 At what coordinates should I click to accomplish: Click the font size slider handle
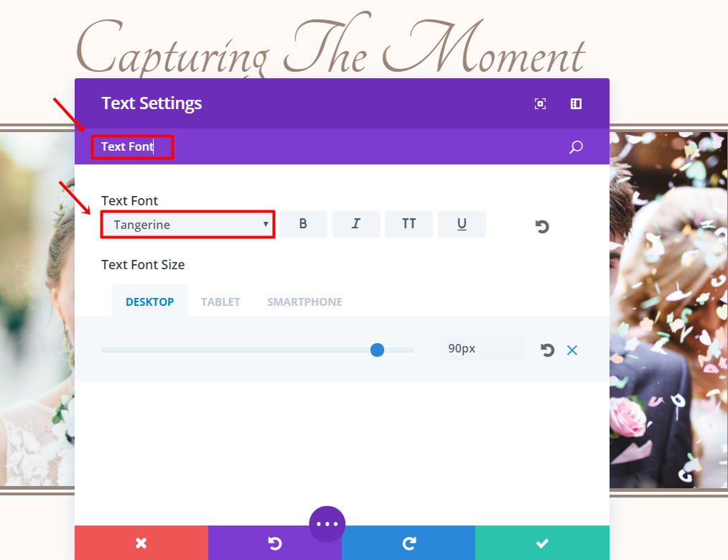[377, 350]
